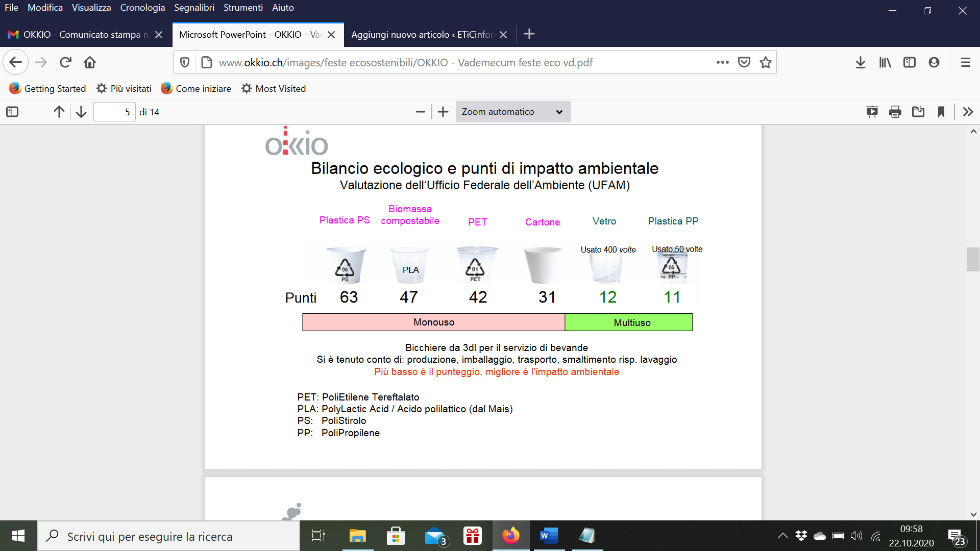The height and width of the screenshot is (551, 980).
Task: Open Microsoft Store from taskbar
Action: 396,536
